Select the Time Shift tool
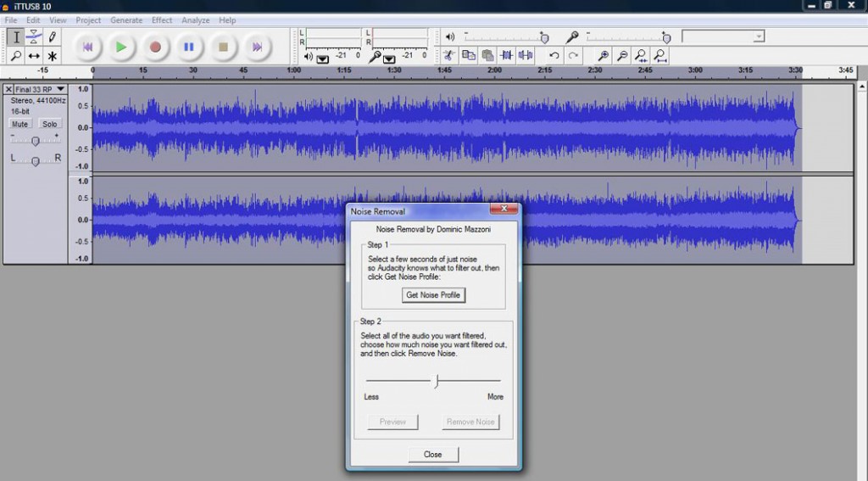This screenshot has height=481, width=868. (x=34, y=56)
